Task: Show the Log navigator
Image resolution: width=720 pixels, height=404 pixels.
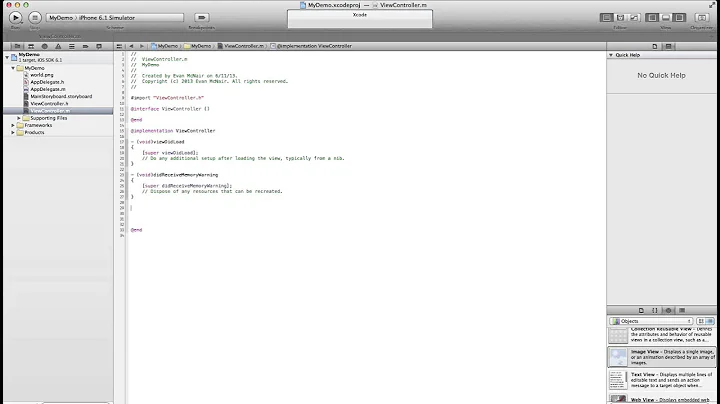Action: pos(99,46)
